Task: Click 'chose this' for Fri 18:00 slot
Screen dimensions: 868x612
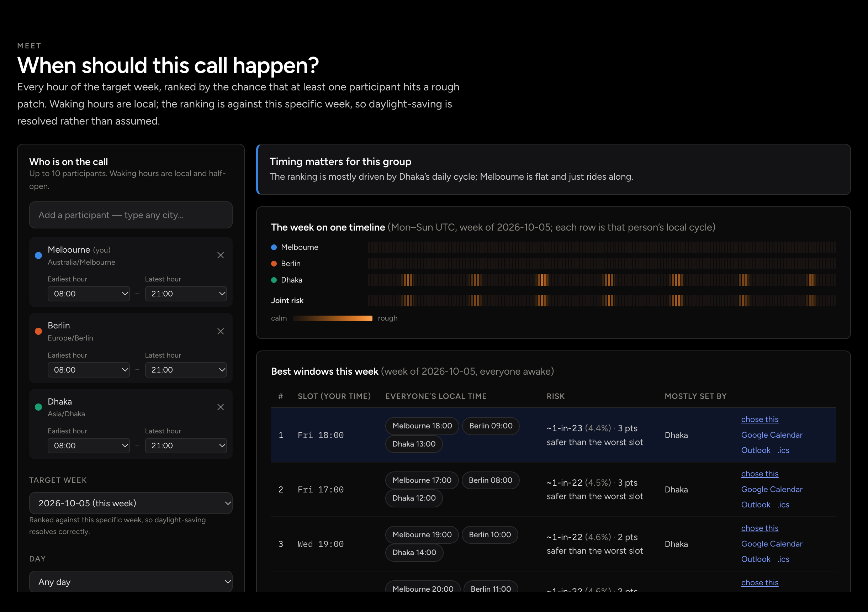Action: click(759, 419)
